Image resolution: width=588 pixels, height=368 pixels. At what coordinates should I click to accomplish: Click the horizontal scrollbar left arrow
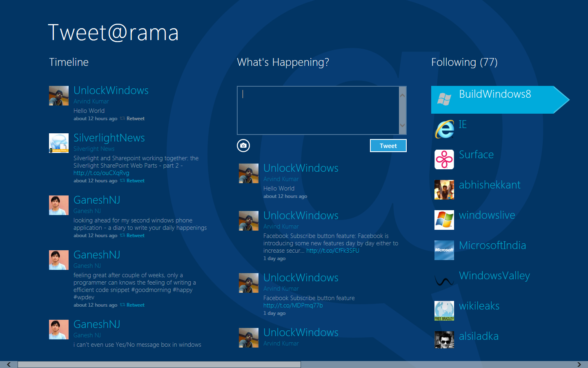point(9,364)
